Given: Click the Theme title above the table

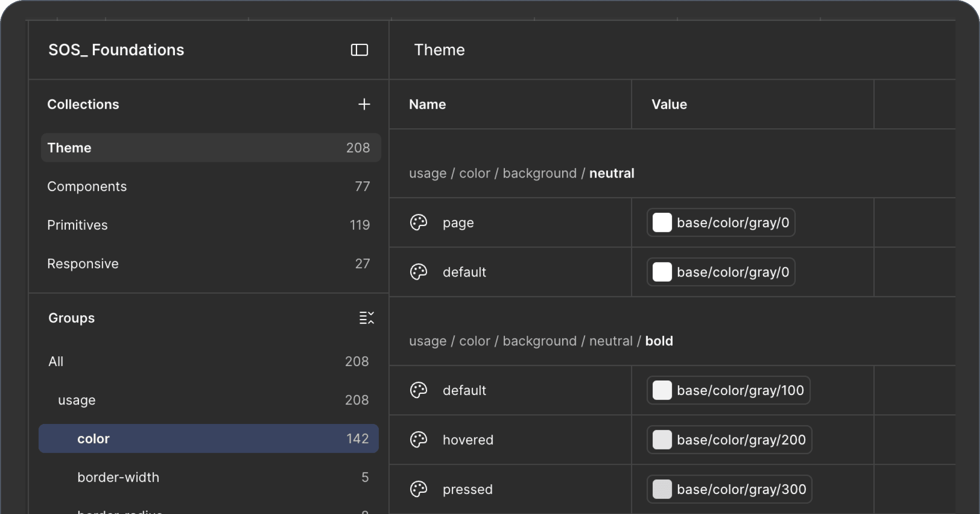Looking at the screenshot, I should tap(439, 50).
